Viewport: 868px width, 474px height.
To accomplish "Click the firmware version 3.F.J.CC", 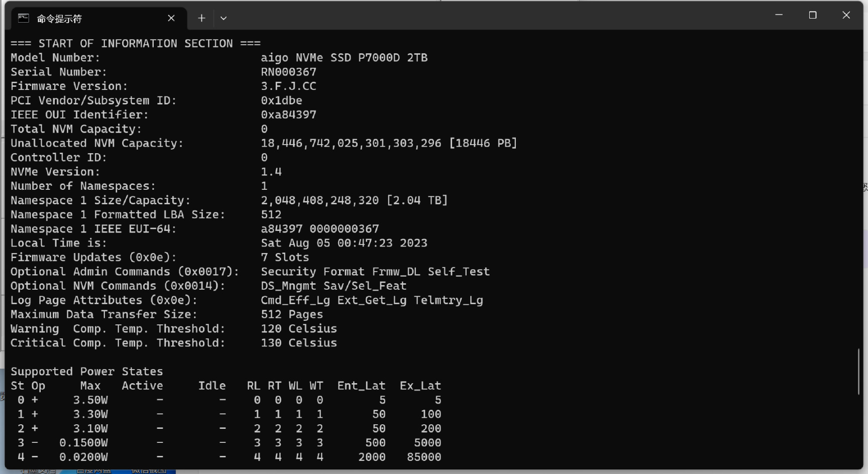I will [288, 86].
